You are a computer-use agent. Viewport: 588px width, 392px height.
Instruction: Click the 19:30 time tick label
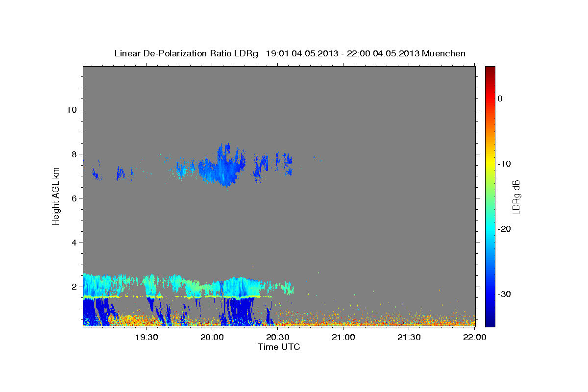click(147, 337)
